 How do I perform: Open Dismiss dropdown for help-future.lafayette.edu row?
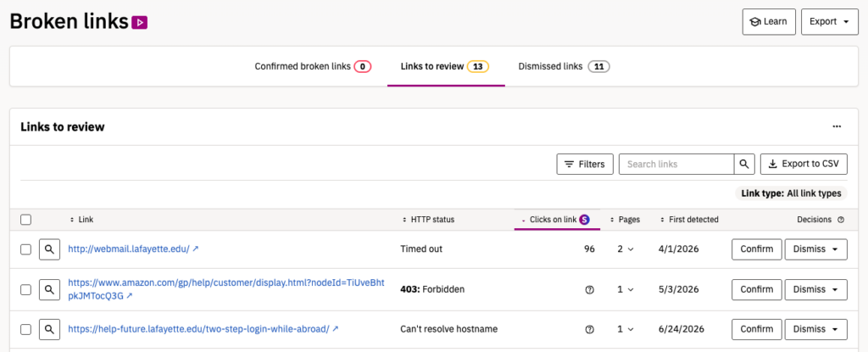[x=816, y=329]
